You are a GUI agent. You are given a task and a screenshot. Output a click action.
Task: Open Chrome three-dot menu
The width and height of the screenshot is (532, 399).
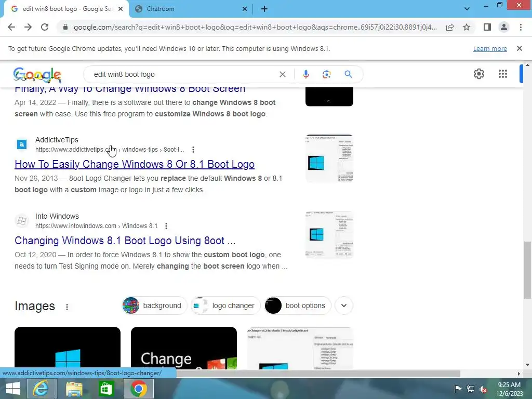click(521, 27)
